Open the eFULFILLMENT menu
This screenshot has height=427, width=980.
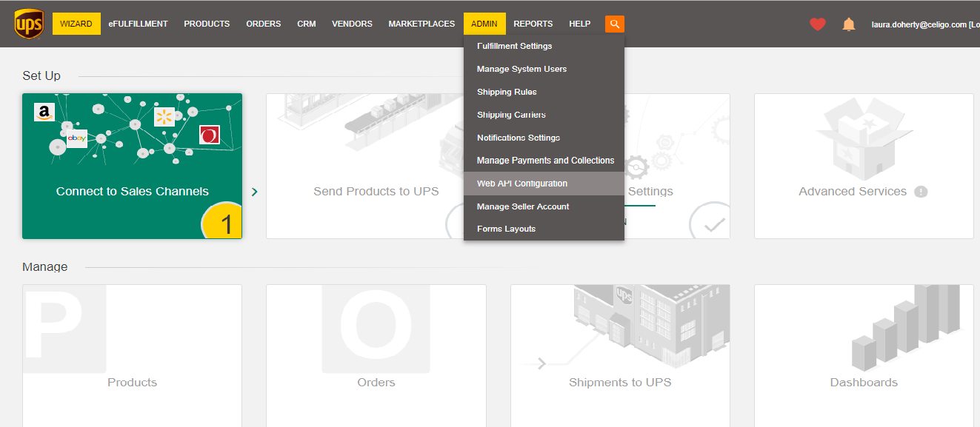tap(138, 24)
